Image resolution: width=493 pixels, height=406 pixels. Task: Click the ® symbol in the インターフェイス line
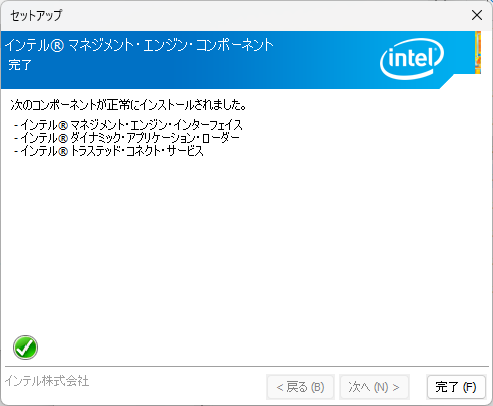[63, 126]
